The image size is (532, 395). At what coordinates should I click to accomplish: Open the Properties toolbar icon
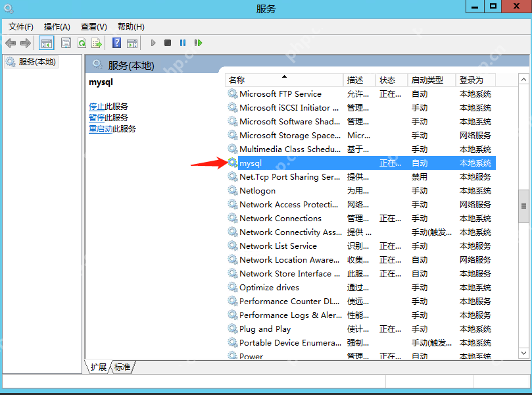point(66,43)
